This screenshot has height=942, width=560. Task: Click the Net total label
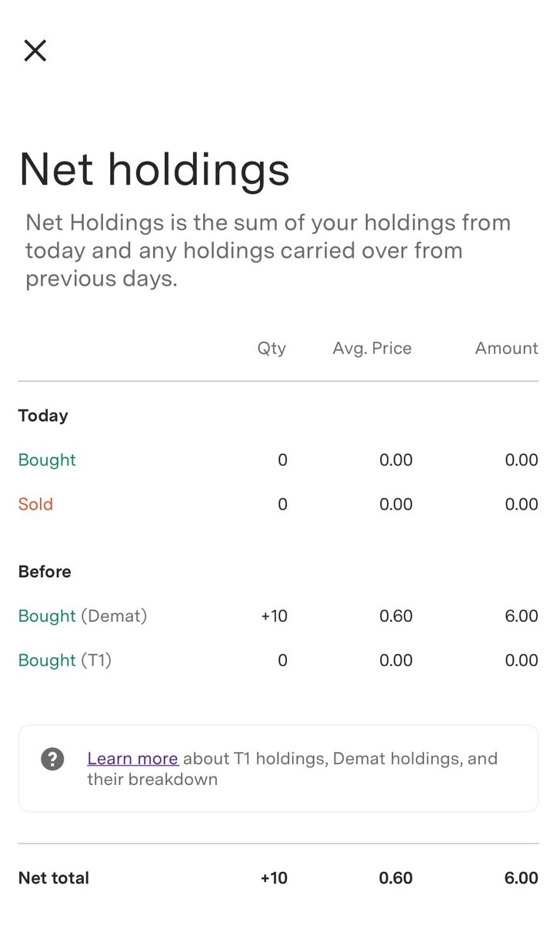tap(54, 878)
